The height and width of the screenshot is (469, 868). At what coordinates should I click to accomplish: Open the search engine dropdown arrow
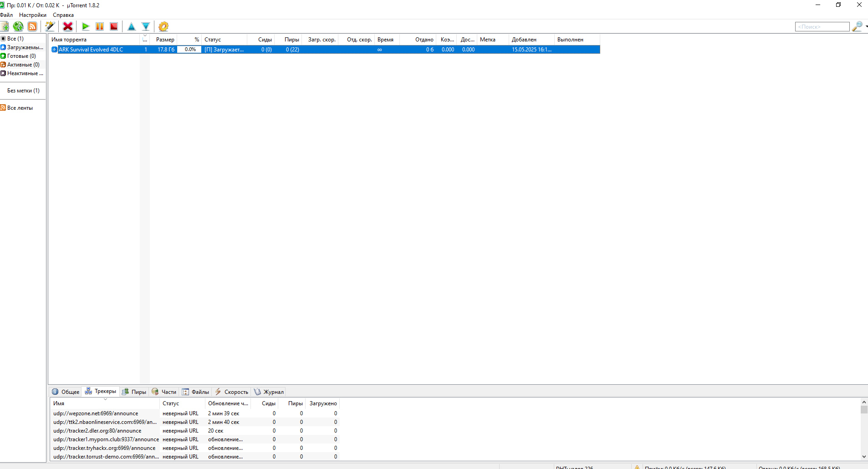coord(866,26)
